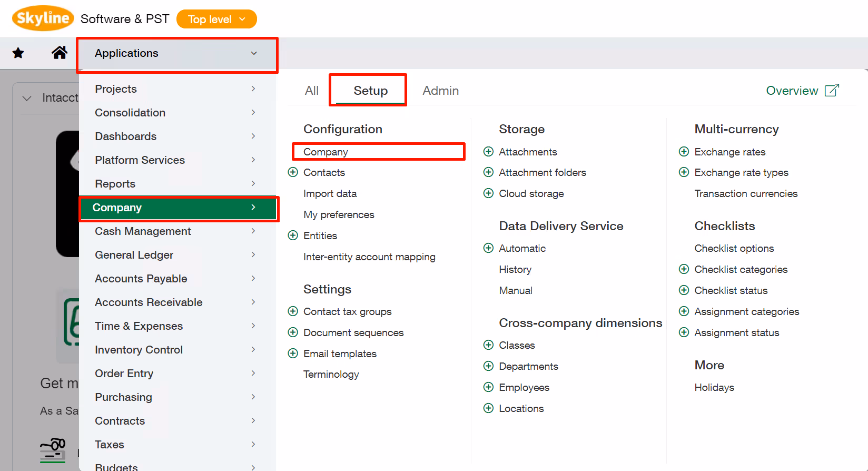The image size is (868, 471).
Task: Add Email templates via plus icon
Action: coord(293,354)
